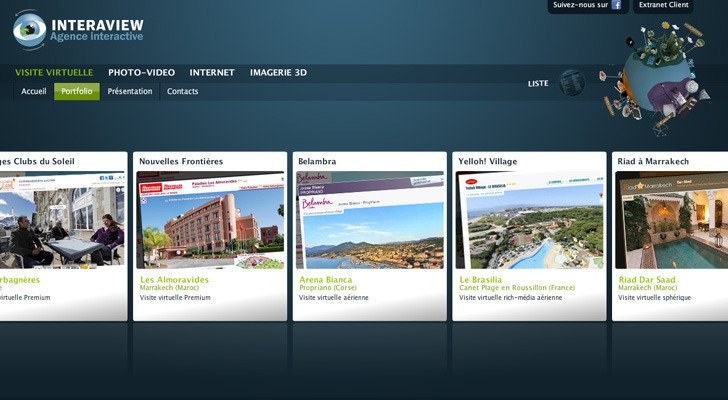The image size is (728, 400).
Task: Switch to LISTE view
Action: (x=538, y=84)
